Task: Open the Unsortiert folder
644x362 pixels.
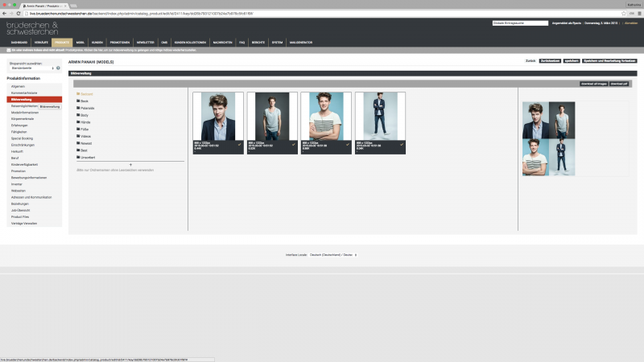Action: pyautogui.click(x=85, y=157)
